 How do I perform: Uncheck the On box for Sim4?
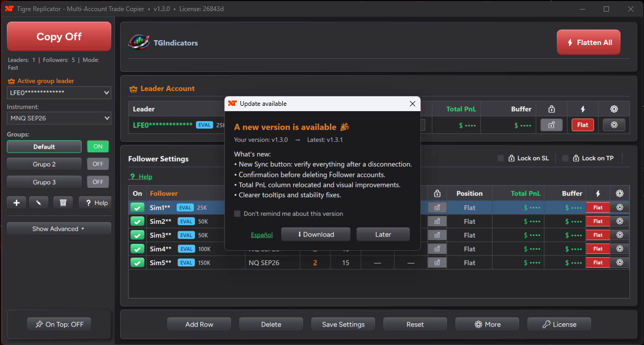pos(137,249)
